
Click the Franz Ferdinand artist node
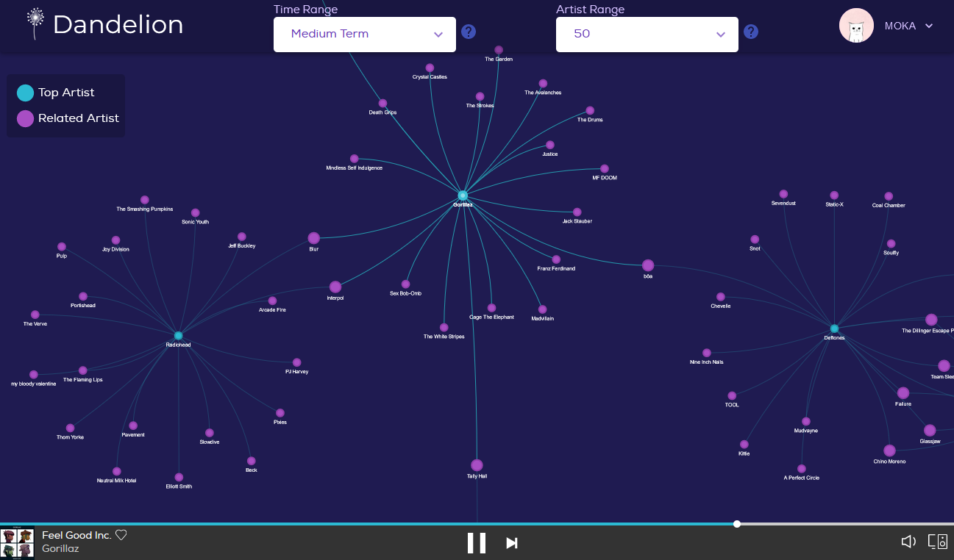(x=556, y=259)
